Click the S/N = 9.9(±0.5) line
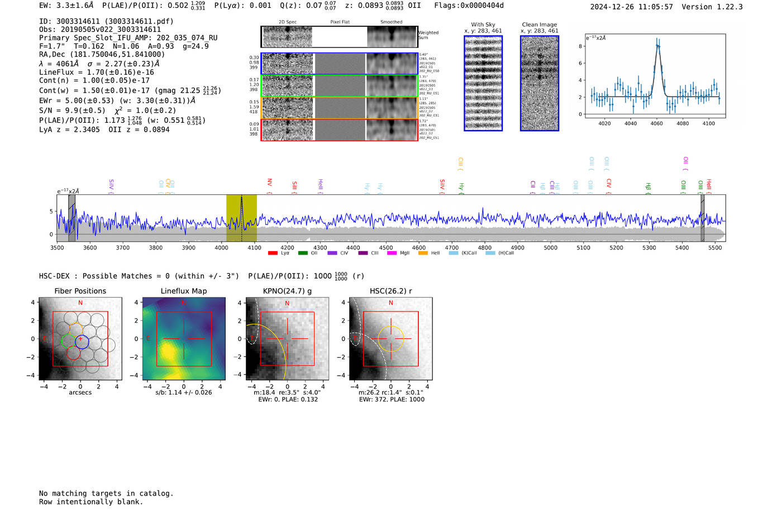782x532 pixels. [108, 110]
